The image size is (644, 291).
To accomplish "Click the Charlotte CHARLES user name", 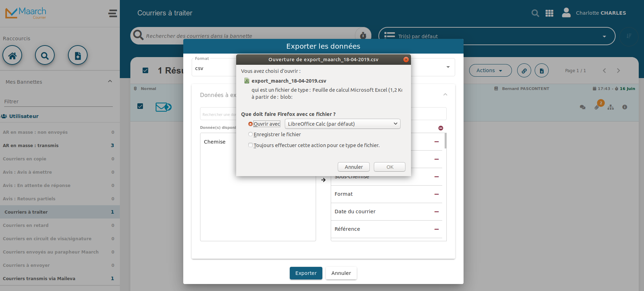I will [x=601, y=13].
